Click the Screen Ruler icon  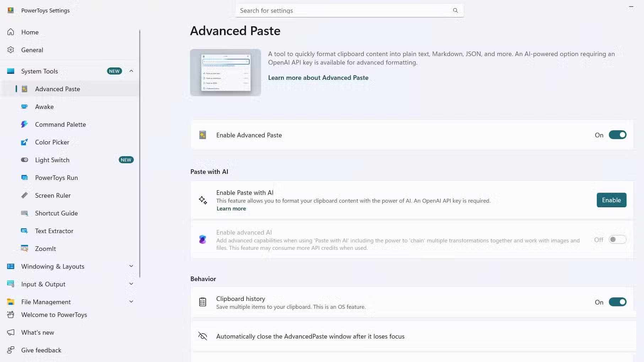pyautogui.click(x=25, y=195)
